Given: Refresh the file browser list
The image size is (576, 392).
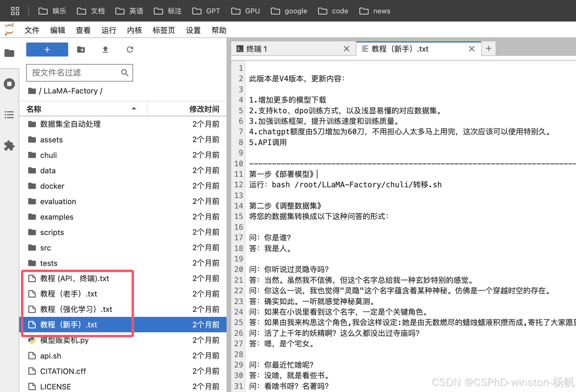Looking at the screenshot, I should [130, 50].
